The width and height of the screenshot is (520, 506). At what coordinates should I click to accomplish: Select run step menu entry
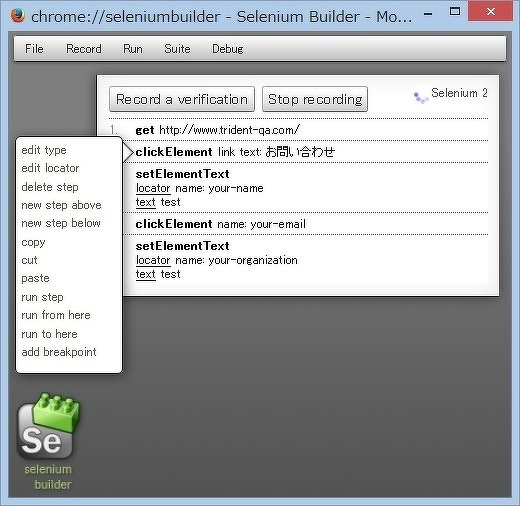point(42,297)
